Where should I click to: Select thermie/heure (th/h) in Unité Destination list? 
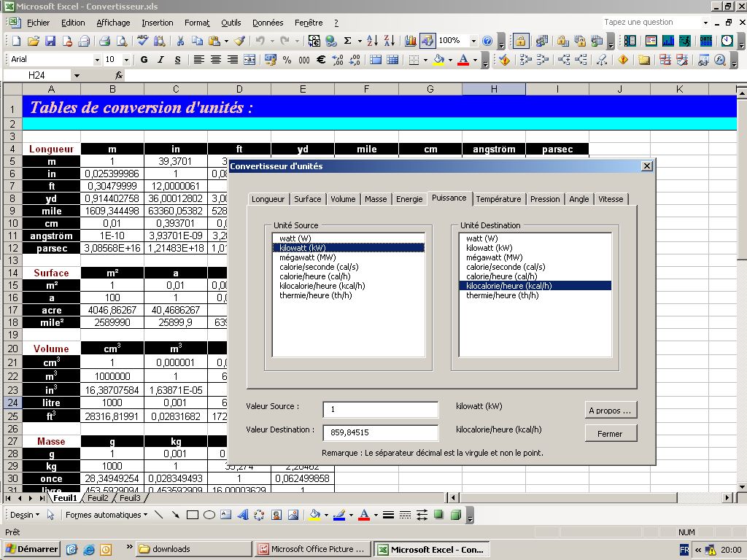(535, 295)
